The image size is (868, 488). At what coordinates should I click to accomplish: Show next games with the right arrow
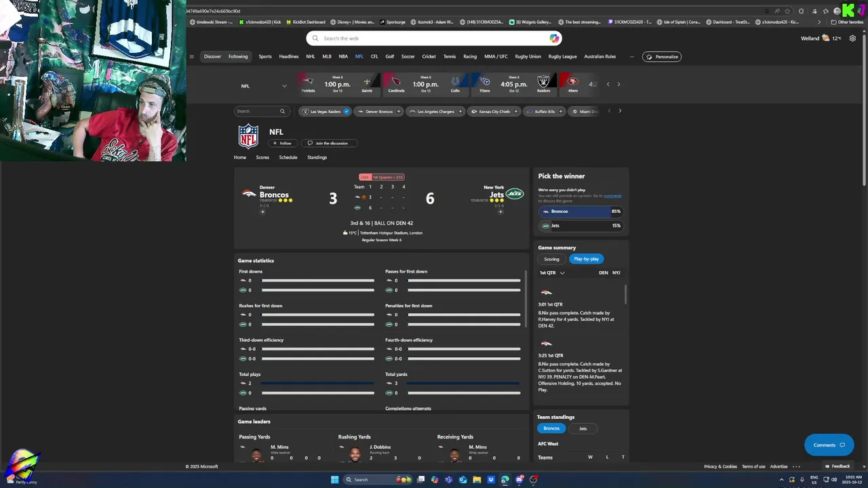coord(618,85)
